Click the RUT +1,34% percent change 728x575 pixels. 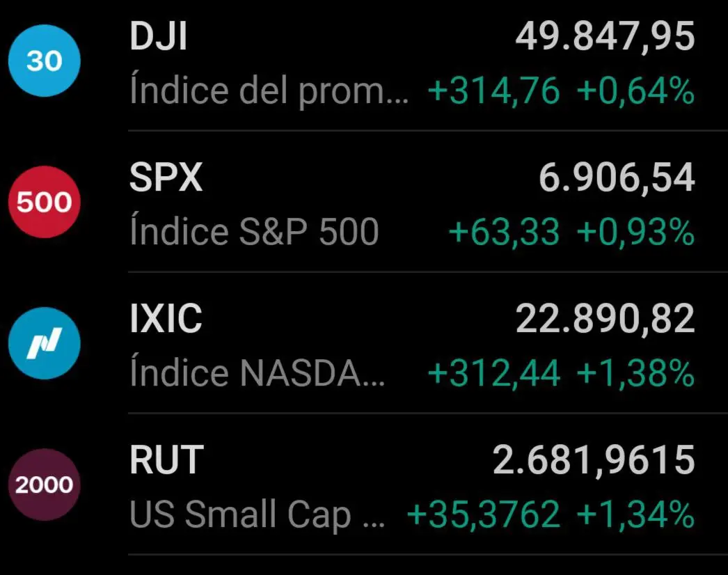coord(635,515)
